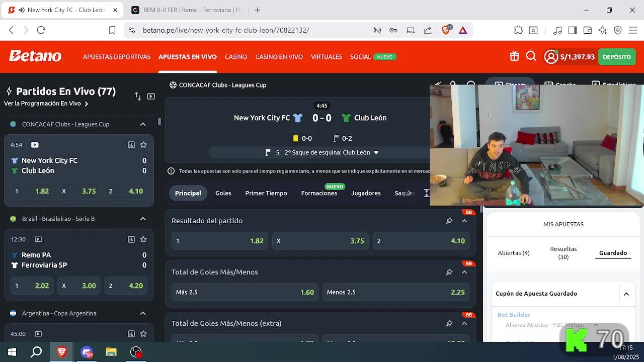This screenshot has height=362, width=644.
Task: Favorite the New York City FC match star
Action: (143, 145)
